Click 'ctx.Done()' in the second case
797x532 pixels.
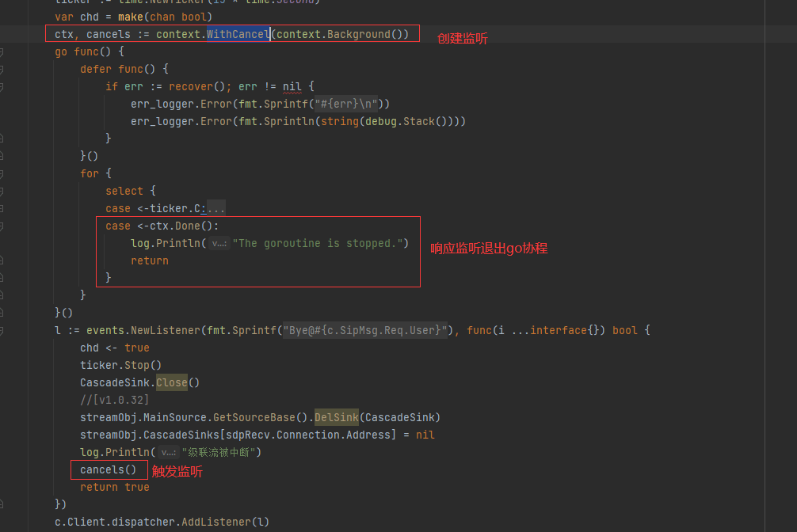pyautogui.click(x=181, y=226)
